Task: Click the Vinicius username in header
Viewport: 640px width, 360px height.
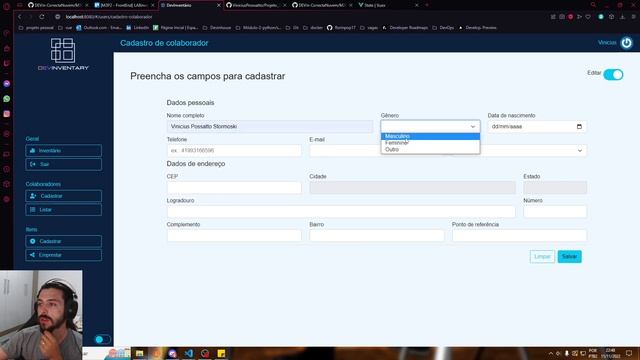Action: [x=607, y=43]
